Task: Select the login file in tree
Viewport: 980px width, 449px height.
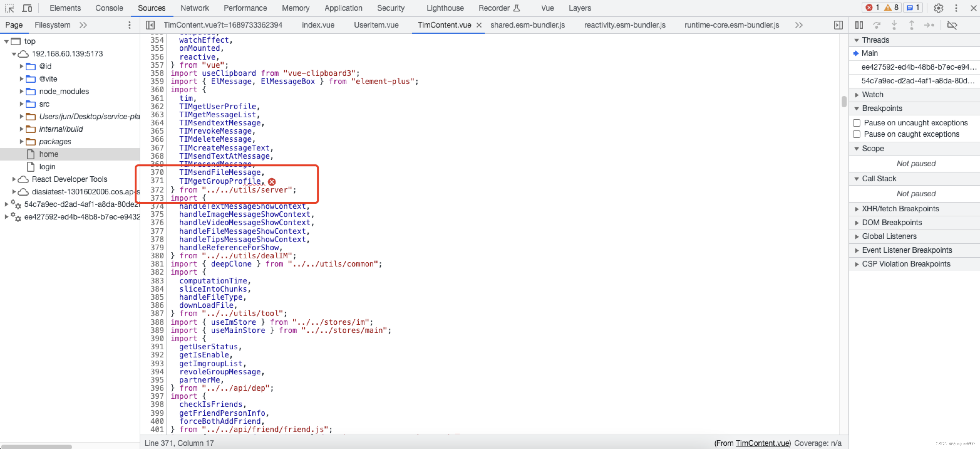Action: click(x=47, y=166)
